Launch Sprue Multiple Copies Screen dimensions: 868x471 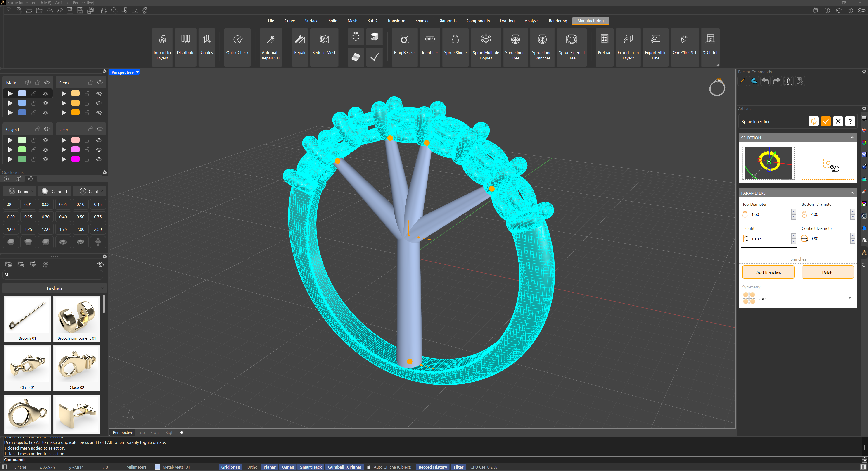click(486, 47)
